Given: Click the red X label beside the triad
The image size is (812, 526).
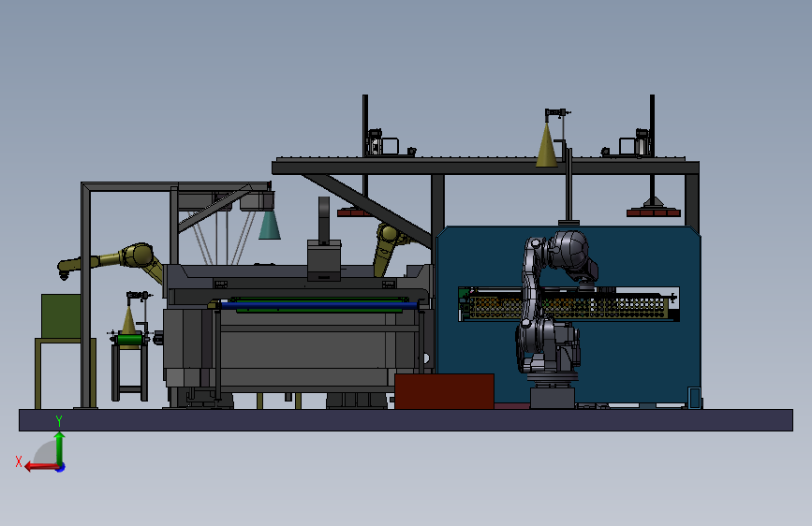Looking at the screenshot, I should click(x=19, y=461).
